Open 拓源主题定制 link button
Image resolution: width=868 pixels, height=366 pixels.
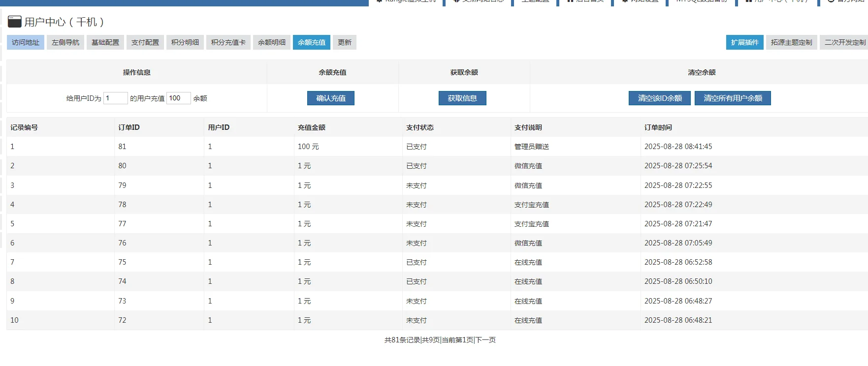792,42
